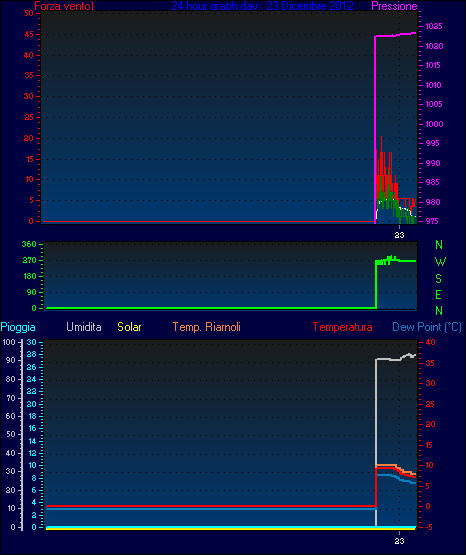The height and width of the screenshot is (555, 466).
Task: Click the 1015 pressure axis value
Action: pos(433,65)
